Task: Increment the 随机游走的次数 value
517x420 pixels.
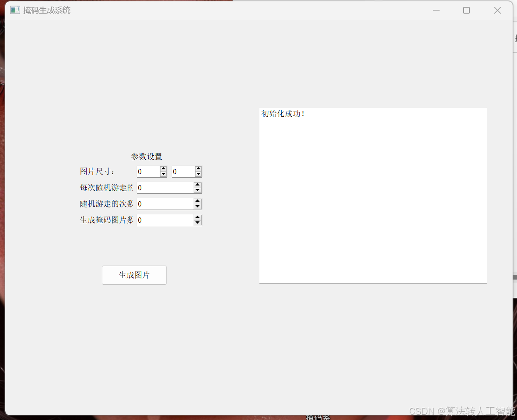Action: coord(198,201)
